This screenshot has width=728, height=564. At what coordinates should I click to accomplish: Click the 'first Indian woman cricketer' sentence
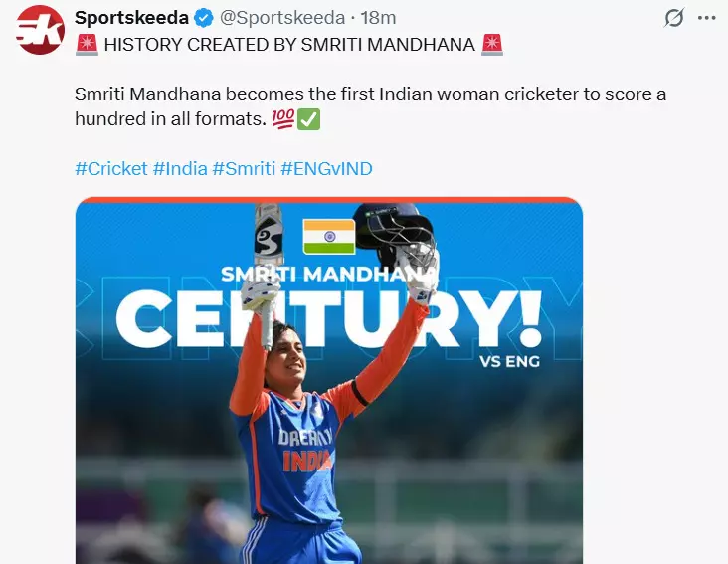point(368,94)
